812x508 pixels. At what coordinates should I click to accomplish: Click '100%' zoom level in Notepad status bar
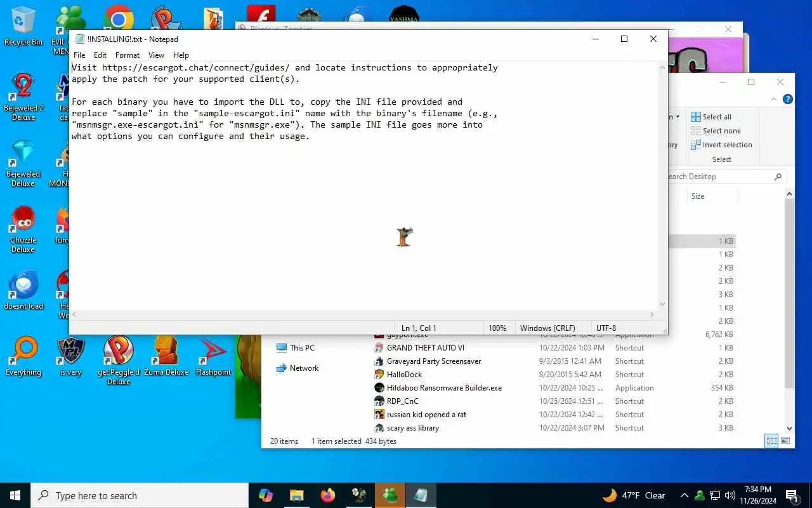pos(497,328)
